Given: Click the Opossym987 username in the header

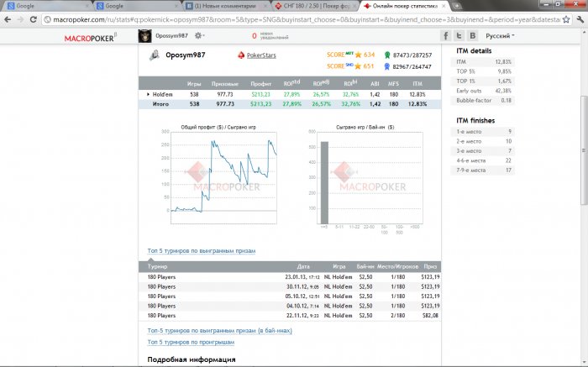Looking at the screenshot, I should (x=171, y=35).
